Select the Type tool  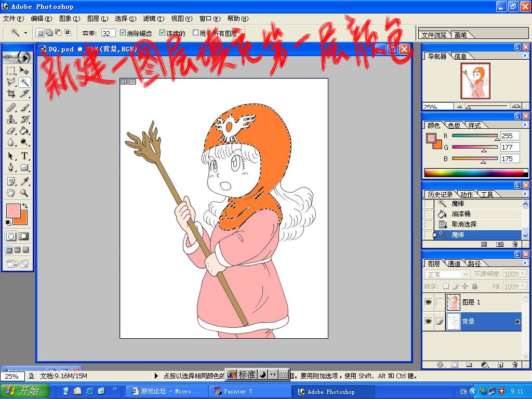(24, 156)
